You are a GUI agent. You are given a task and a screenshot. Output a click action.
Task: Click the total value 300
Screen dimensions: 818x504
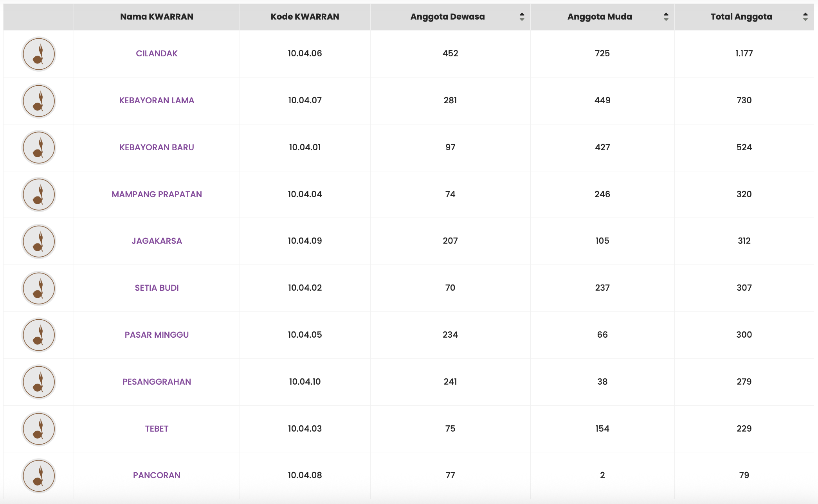pyautogui.click(x=744, y=335)
